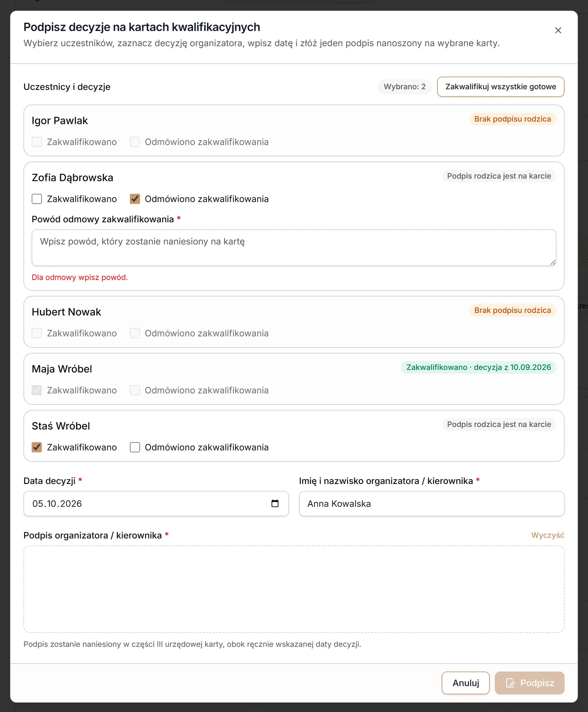Check Zakwalifikowano for Zofia Dąbrowska
This screenshot has width=588, height=712.
pyautogui.click(x=37, y=199)
